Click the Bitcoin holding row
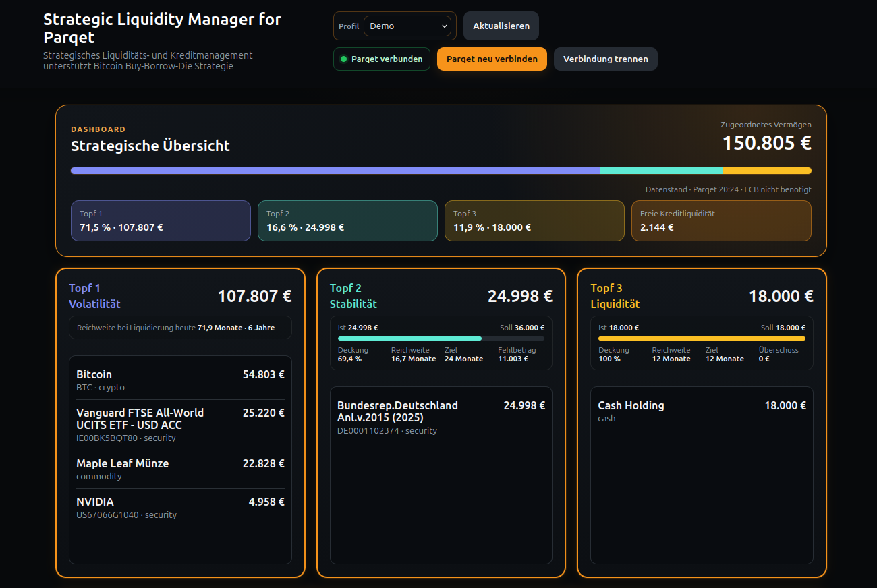 click(180, 380)
